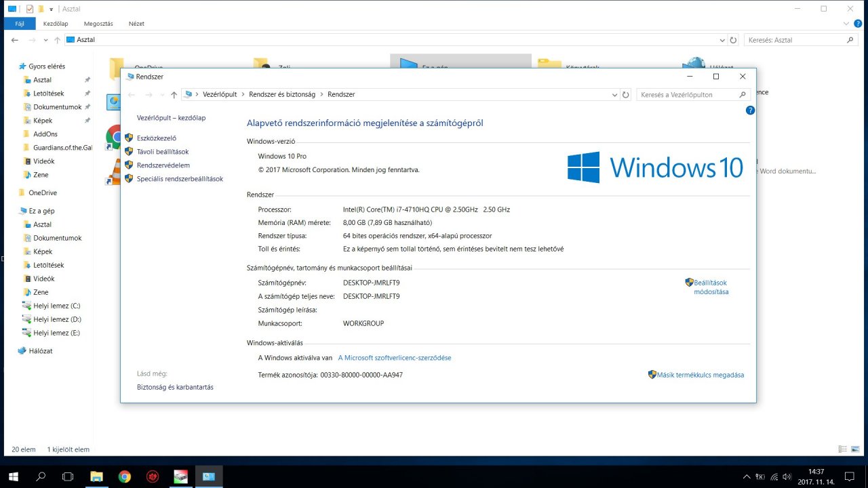
Task: Select Hálózat in navigation pane
Action: 41,351
